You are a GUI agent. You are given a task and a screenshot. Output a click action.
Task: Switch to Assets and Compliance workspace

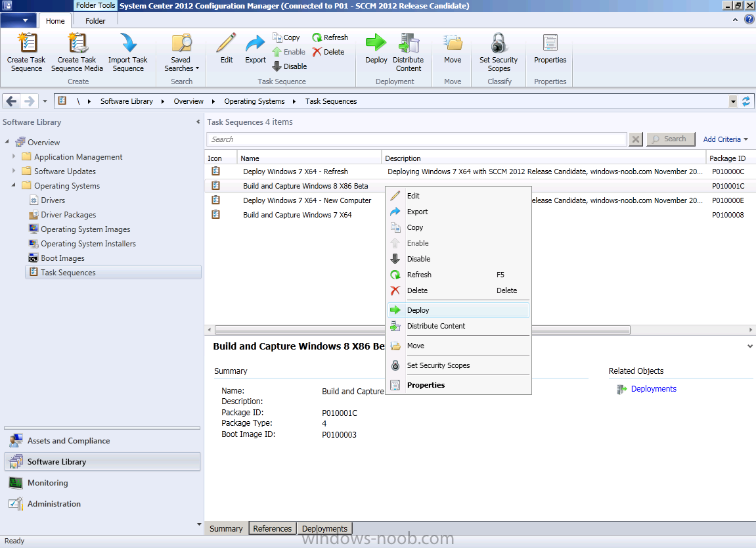[x=102, y=441]
